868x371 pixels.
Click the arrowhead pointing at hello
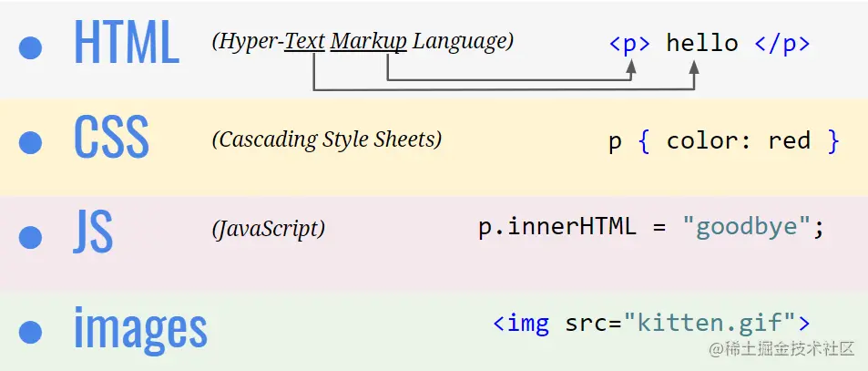[694, 69]
